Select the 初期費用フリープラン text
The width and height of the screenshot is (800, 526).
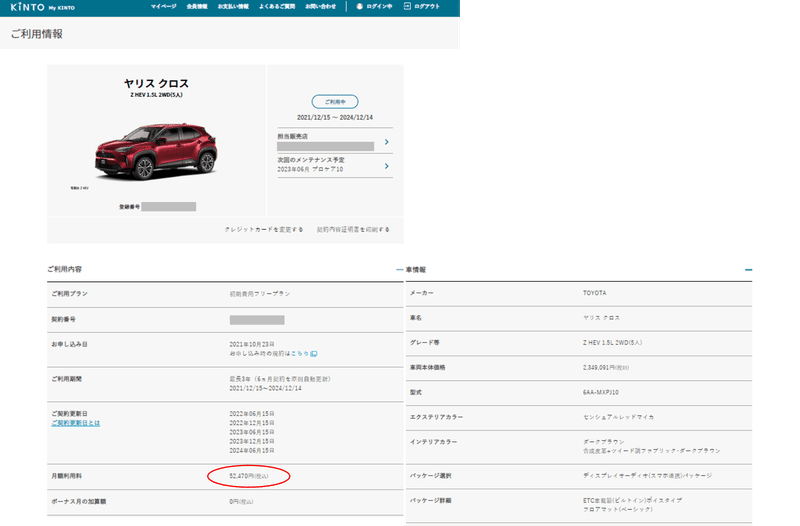(x=260, y=294)
